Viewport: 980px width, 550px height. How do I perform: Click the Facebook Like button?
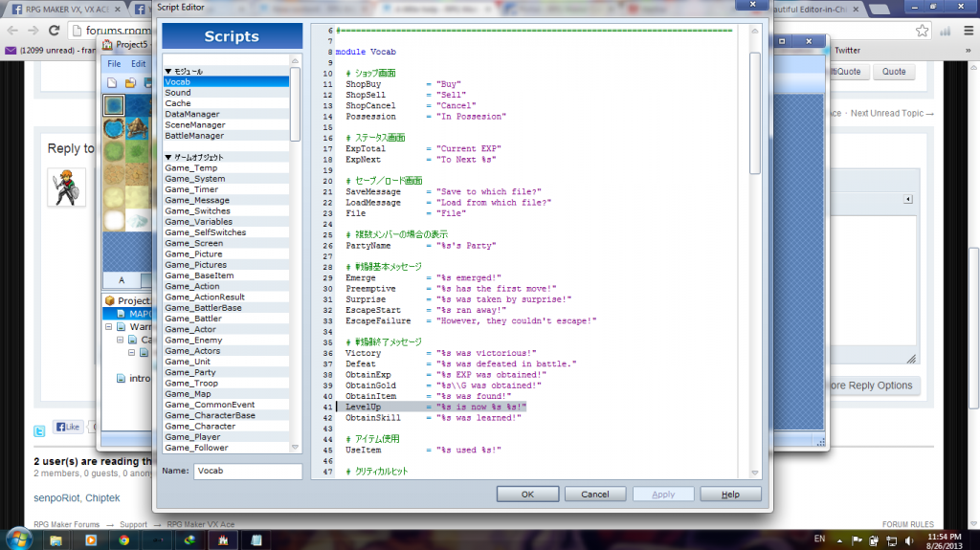69,427
